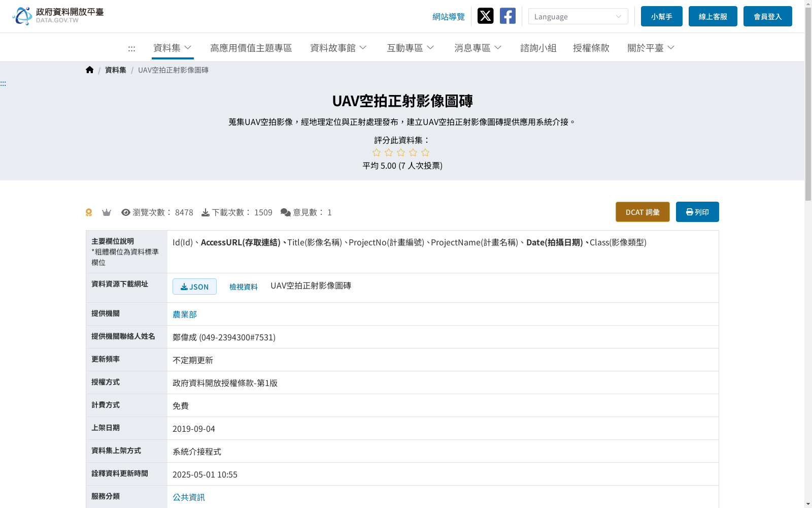
Task: Expand the 資料故事館 menu
Action: 339,48
